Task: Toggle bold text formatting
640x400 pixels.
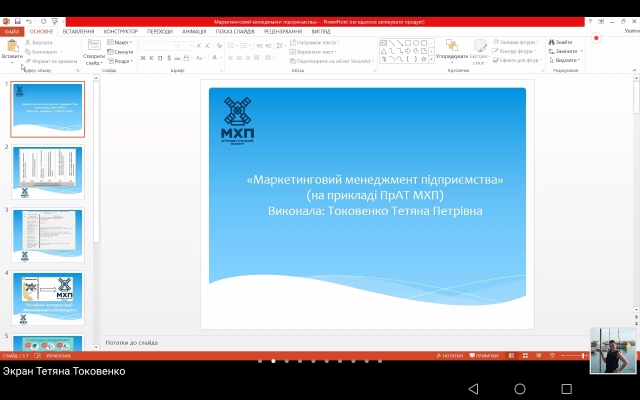Action: tap(143, 58)
